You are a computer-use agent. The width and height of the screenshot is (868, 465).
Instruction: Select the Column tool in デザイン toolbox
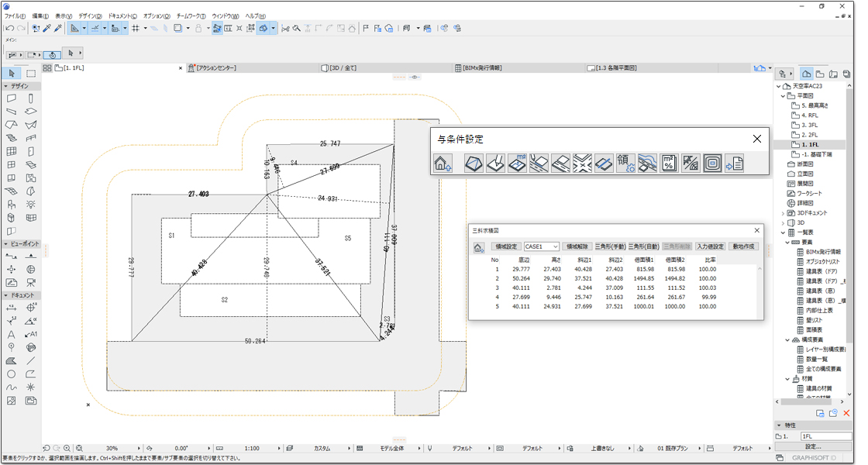coord(31,98)
